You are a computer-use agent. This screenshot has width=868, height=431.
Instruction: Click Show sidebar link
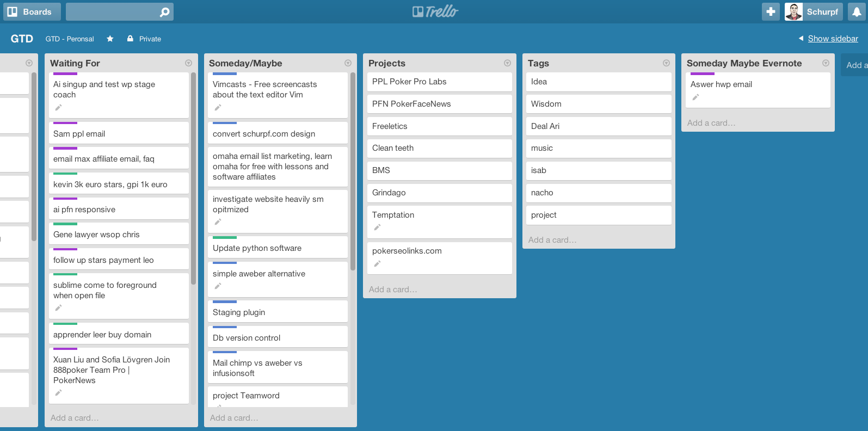pos(833,39)
